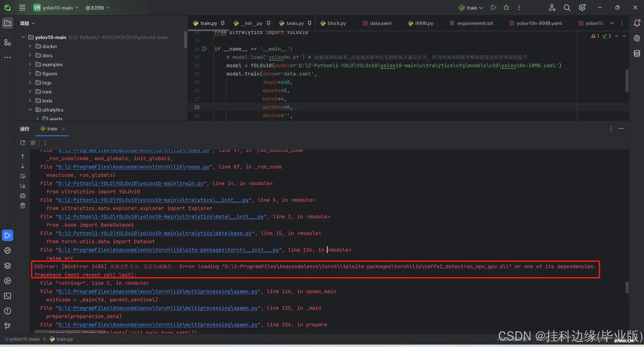Open train run configuration dropdown

[471, 8]
